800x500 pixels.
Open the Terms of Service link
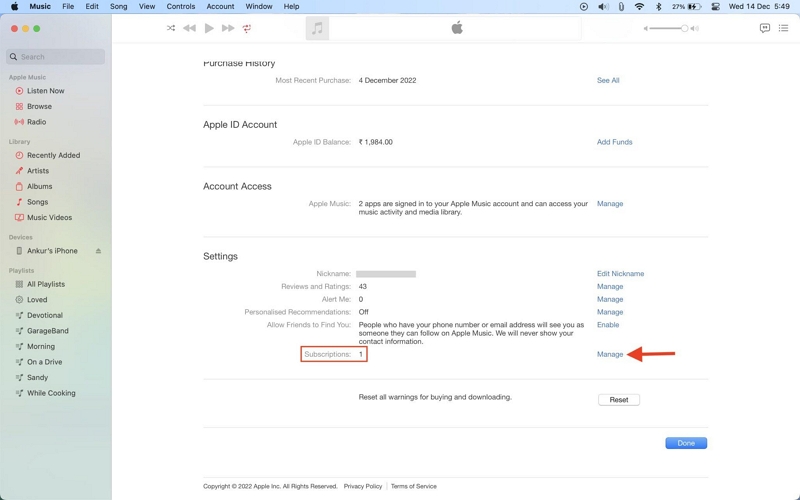[414, 487]
